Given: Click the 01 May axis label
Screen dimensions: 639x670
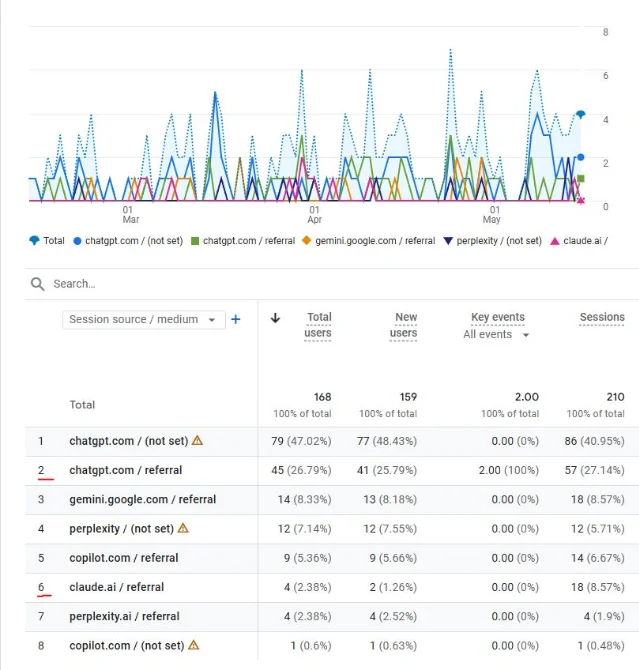Looking at the screenshot, I should (492, 215).
